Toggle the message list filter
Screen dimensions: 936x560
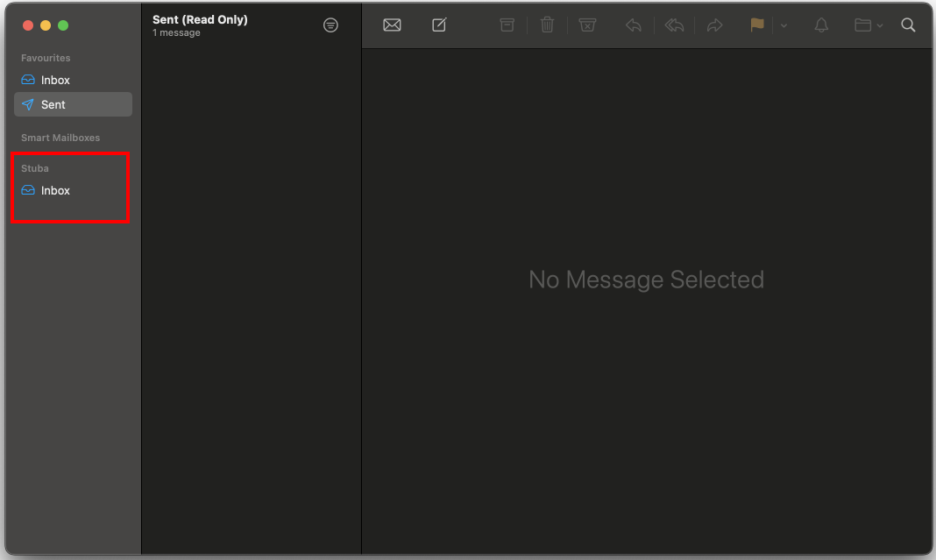(330, 25)
